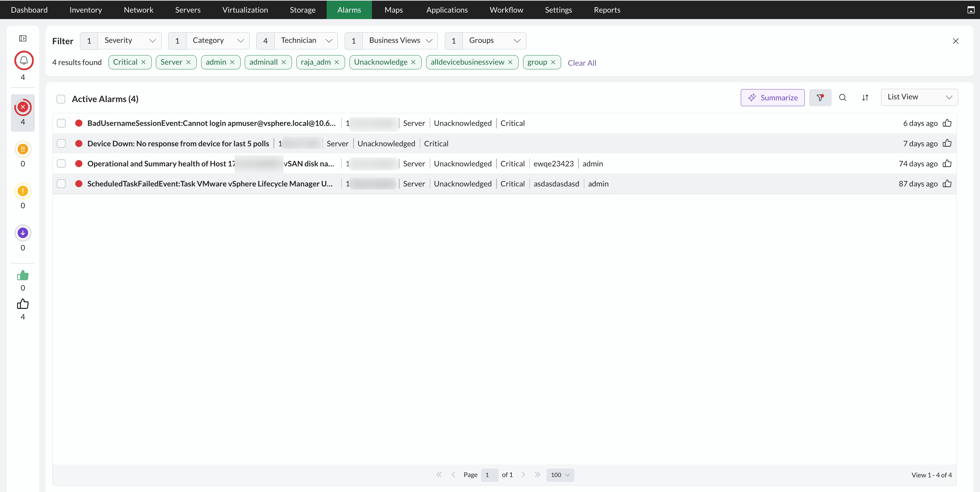This screenshot has width=980, height=492.
Task: Select attention alarms yellow exclamation icon
Action: coord(23,191)
